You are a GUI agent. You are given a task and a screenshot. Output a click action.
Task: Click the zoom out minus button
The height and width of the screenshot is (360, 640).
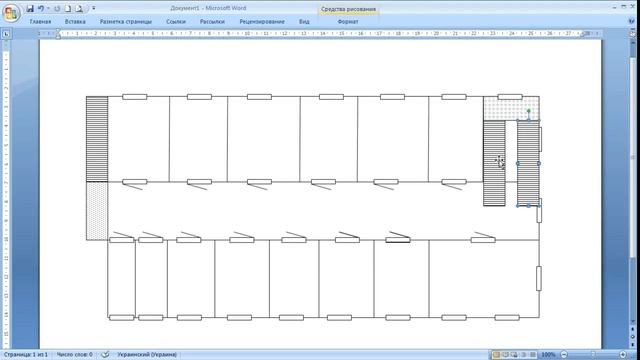[564, 355]
